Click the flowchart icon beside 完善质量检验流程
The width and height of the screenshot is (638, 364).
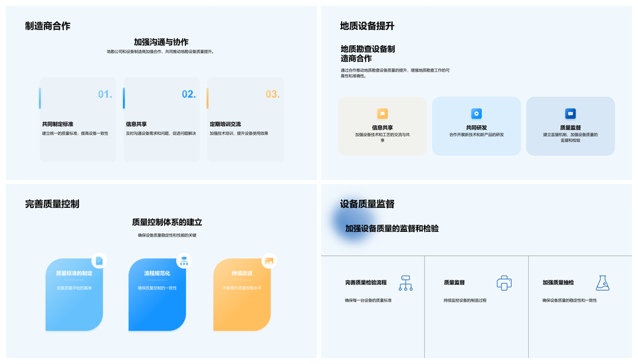(405, 283)
